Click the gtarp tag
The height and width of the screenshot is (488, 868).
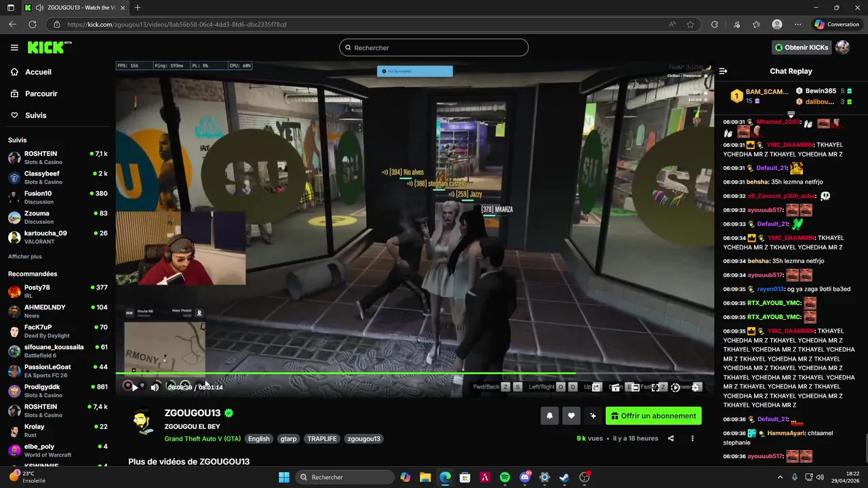coord(288,439)
